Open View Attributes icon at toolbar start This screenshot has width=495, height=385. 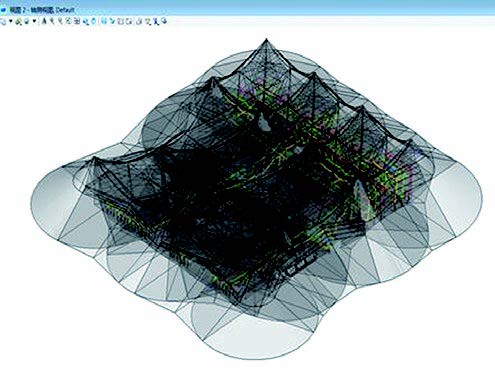3,22
